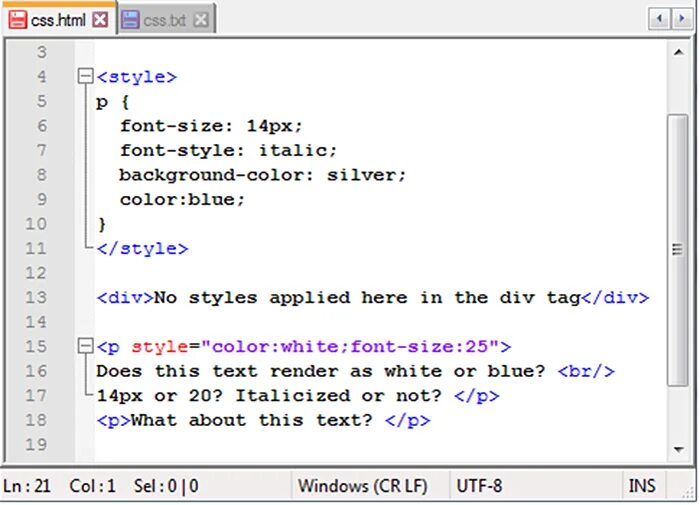Click the 'UTF-8' encoding indicator

click(479, 486)
